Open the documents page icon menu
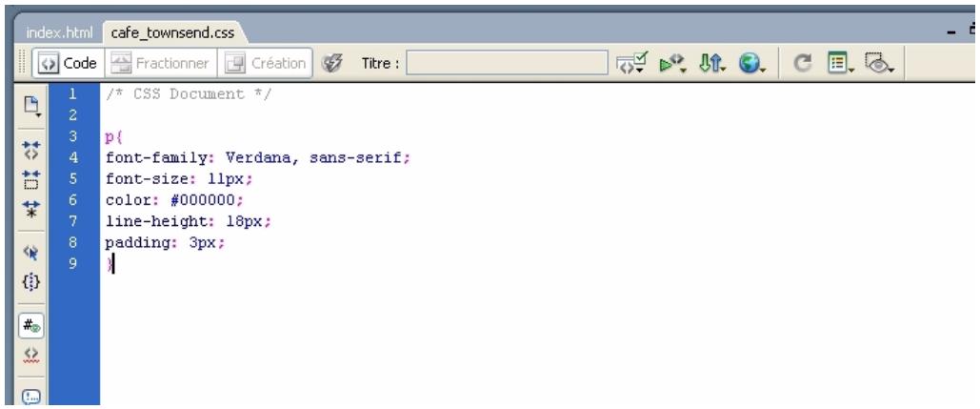This screenshot has width=980, height=409. pyautogui.click(x=31, y=107)
